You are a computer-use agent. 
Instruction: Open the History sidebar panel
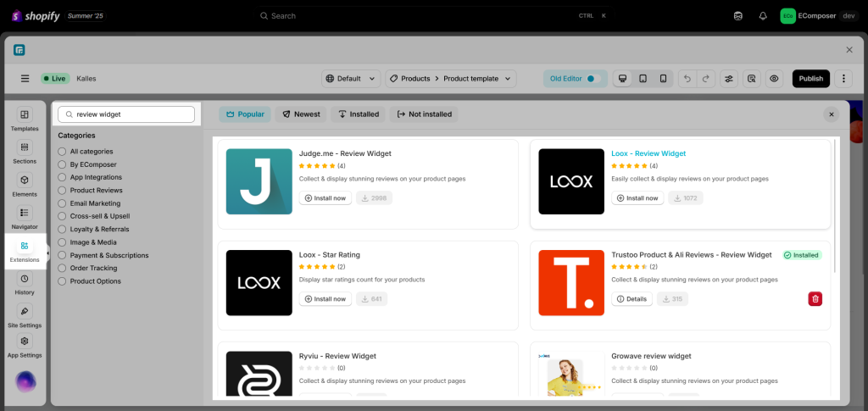[25, 283]
